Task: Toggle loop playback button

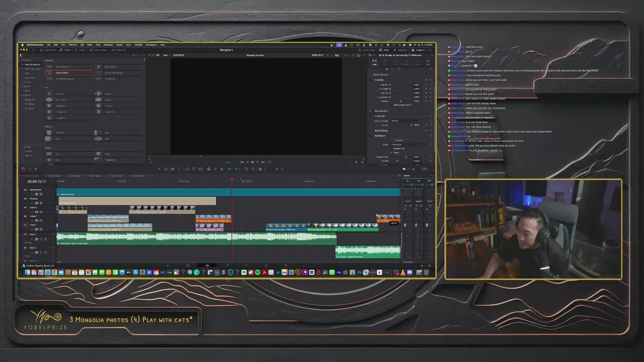Action: pos(269,162)
